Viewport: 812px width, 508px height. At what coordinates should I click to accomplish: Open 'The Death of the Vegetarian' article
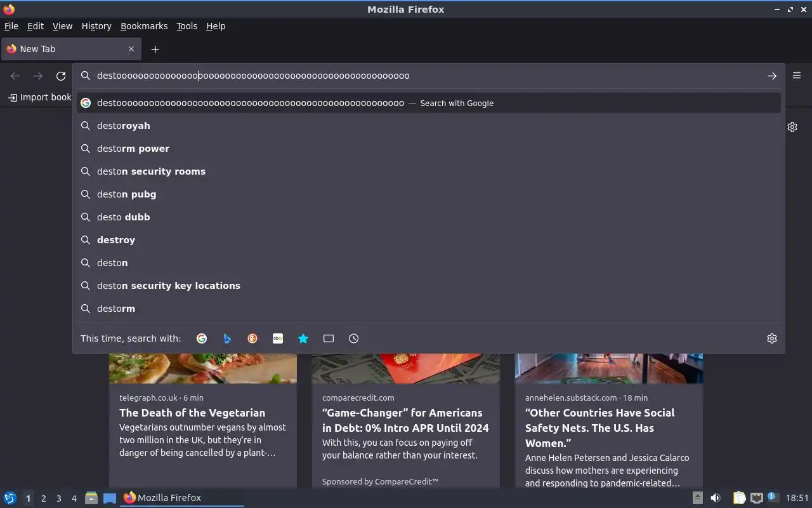(192, 413)
